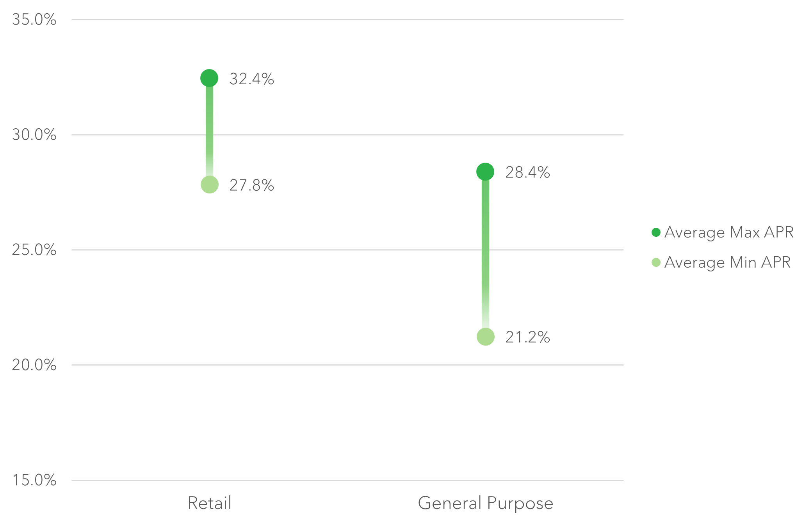
Task: Click the 15.0% y-axis tick label
Action: tap(34, 480)
